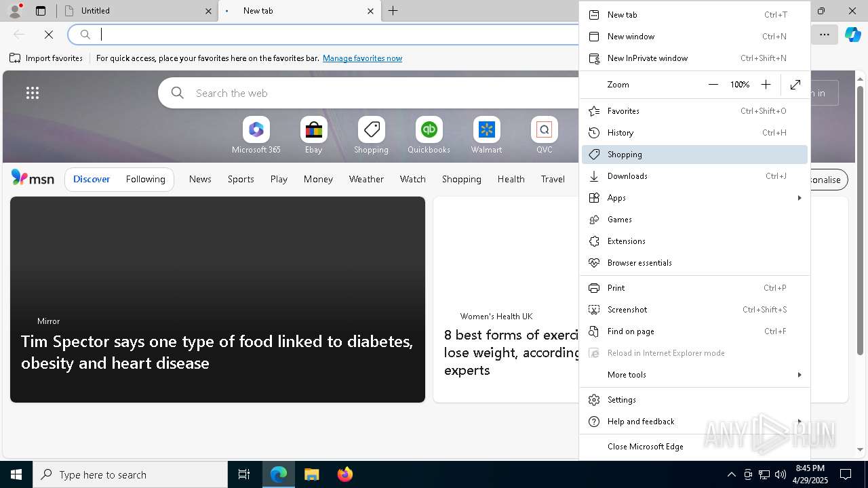Select New tab menu item

pos(694,15)
